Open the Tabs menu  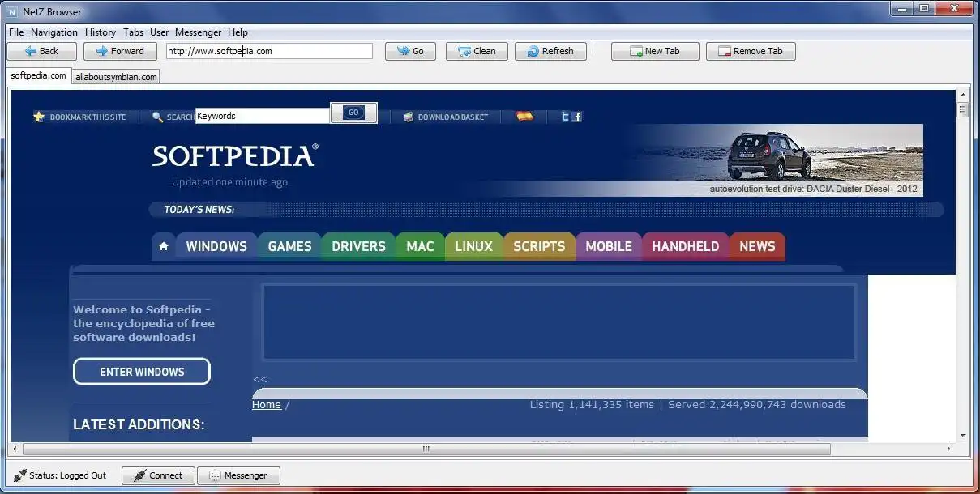tap(134, 32)
